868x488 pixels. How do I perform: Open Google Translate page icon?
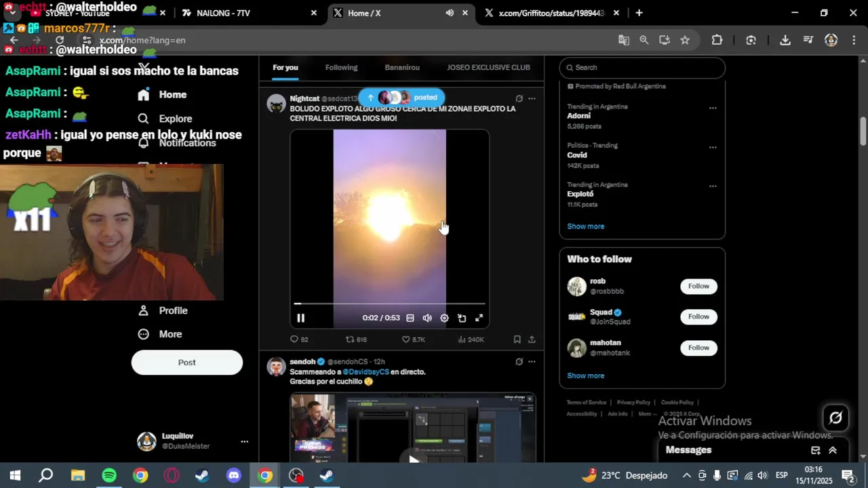tap(624, 40)
